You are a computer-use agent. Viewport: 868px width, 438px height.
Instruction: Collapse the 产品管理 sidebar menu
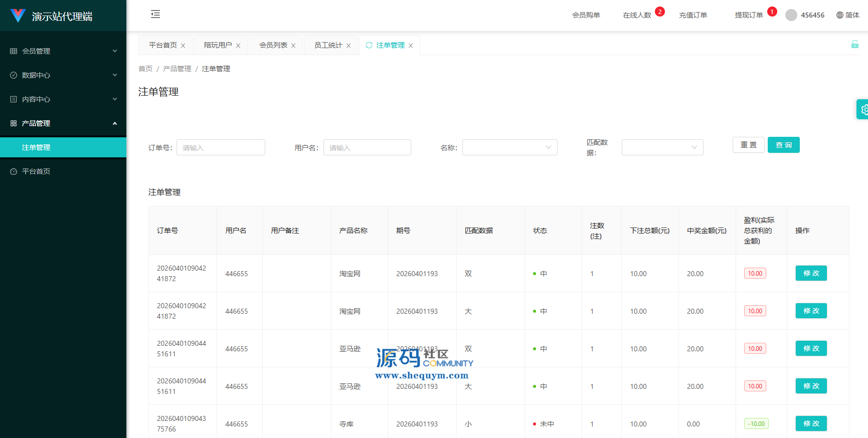[x=63, y=123]
